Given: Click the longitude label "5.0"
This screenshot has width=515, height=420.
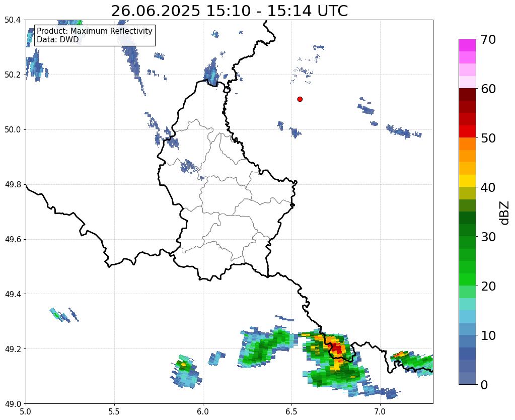Looking at the screenshot, I should [x=26, y=411].
